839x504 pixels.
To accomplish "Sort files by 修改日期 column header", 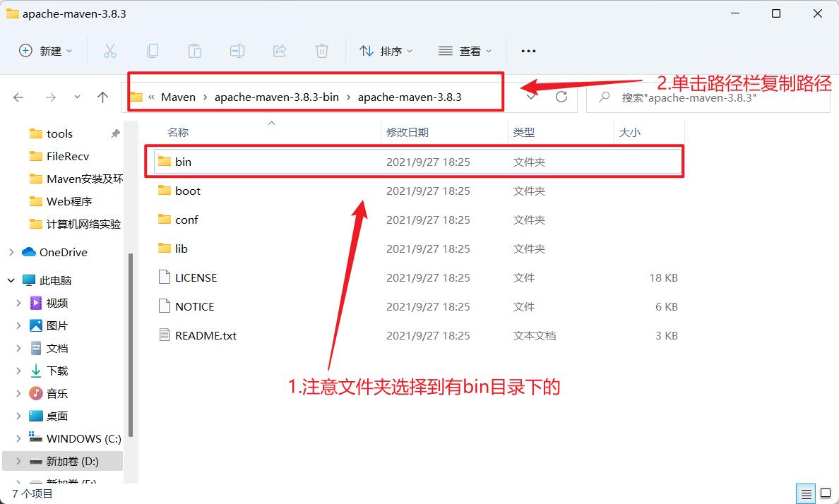I will pos(407,132).
